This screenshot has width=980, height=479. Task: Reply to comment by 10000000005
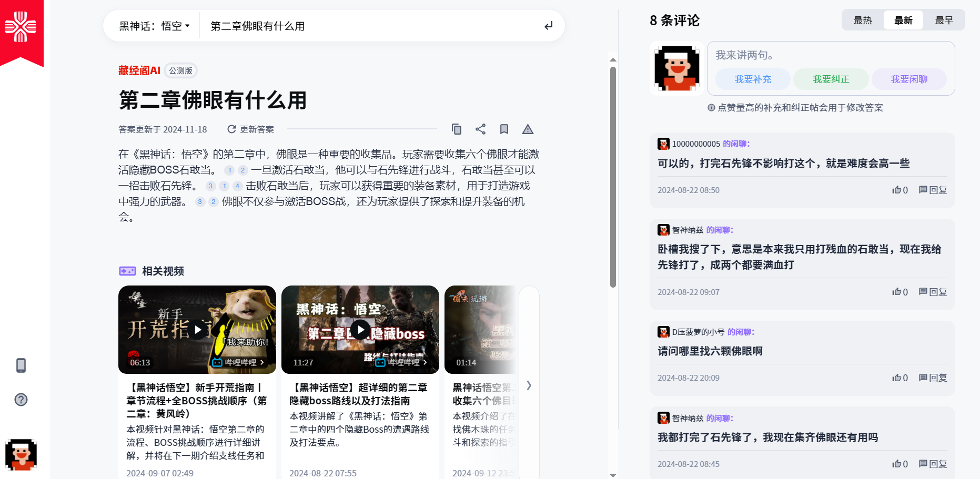pos(933,190)
